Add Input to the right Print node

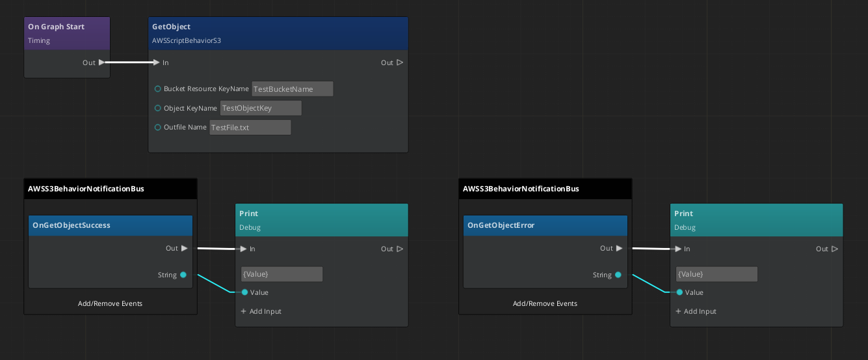[696, 311]
